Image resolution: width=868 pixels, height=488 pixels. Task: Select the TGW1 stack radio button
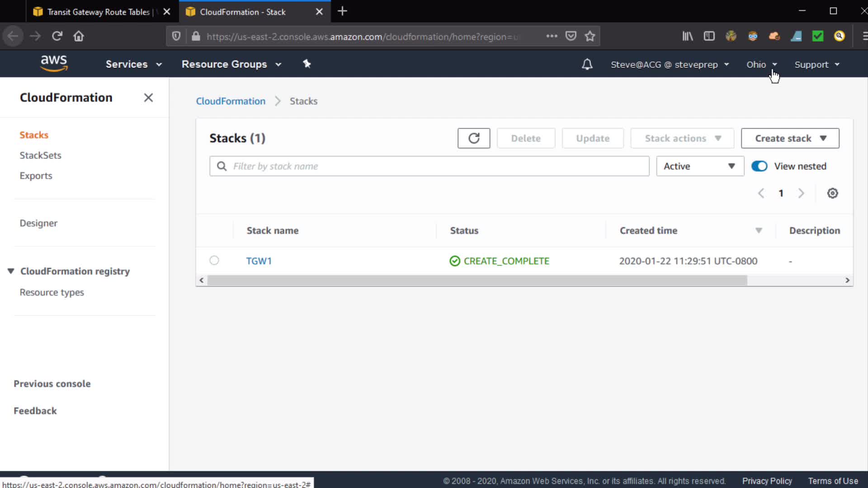[214, 260]
